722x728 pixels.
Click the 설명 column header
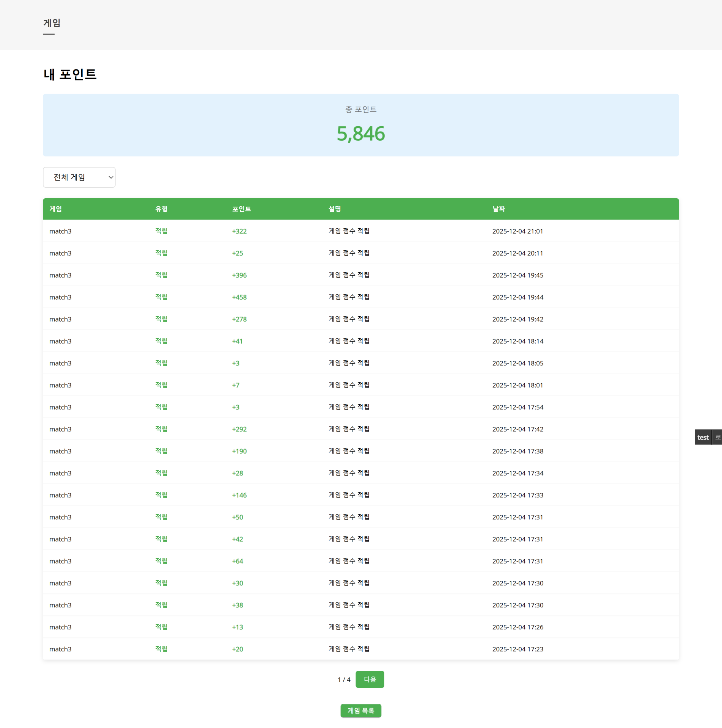click(334, 209)
